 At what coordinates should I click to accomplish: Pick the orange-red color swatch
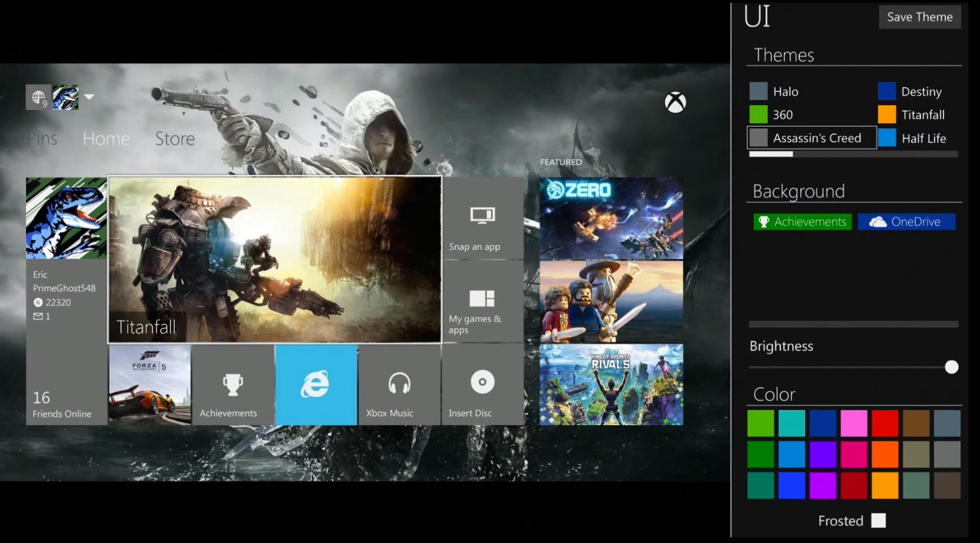[x=885, y=455]
